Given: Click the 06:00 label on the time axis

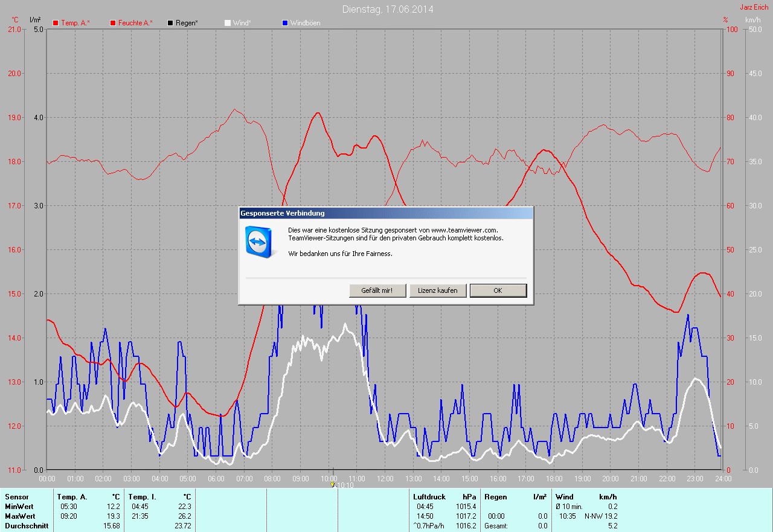Looking at the screenshot, I should tap(216, 479).
